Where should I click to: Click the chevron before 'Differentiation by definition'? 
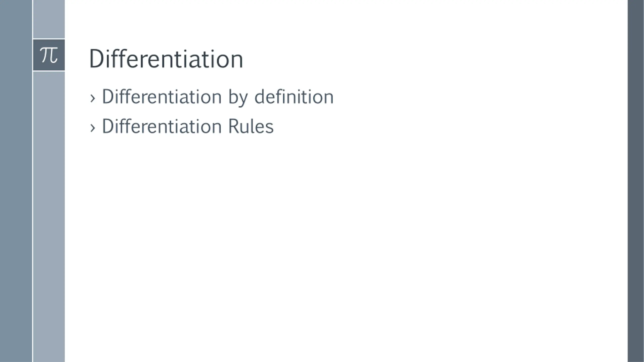93,98
